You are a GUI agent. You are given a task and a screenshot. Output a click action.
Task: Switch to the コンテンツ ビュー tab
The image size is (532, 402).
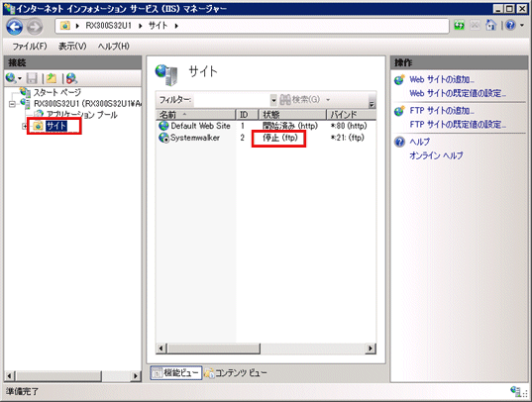(x=236, y=373)
